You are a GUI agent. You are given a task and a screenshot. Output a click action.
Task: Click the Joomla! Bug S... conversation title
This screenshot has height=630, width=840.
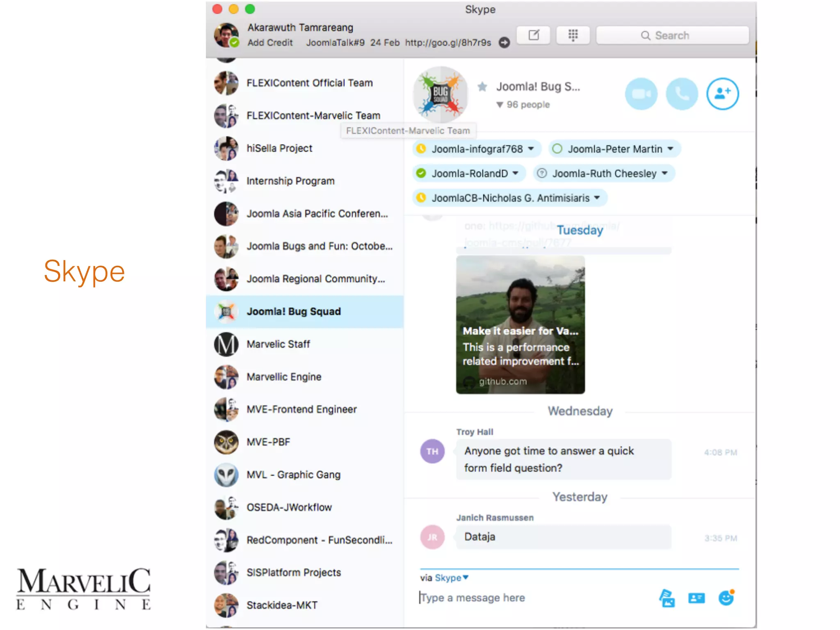pyautogui.click(x=538, y=87)
